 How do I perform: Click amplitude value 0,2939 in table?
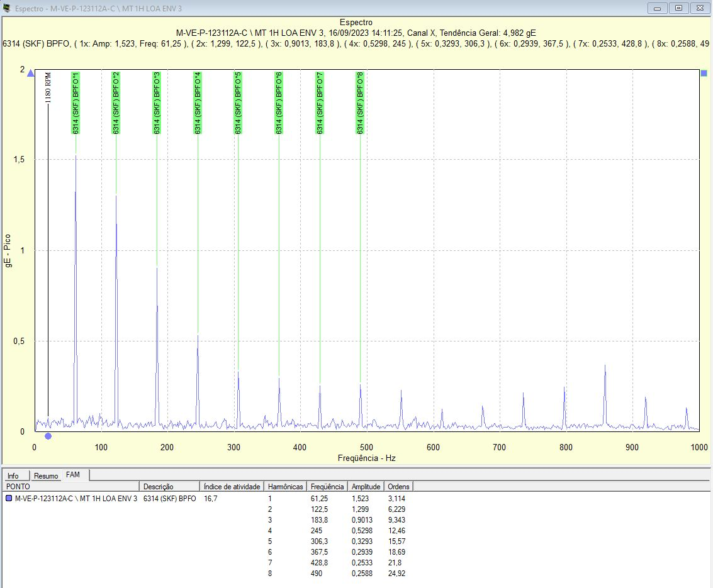click(x=362, y=552)
